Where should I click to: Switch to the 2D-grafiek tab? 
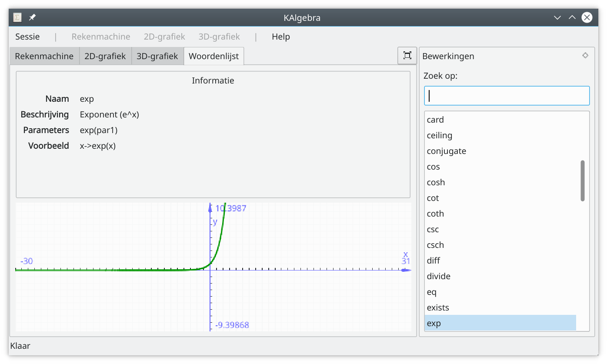[x=105, y=56]
